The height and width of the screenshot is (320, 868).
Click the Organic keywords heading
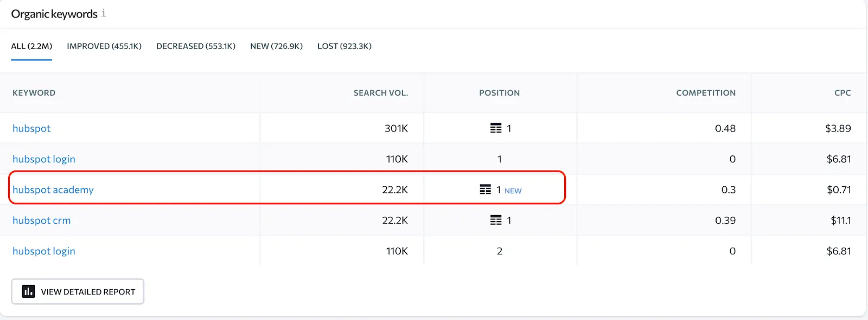pyautogui.click(x=54, y=14)
